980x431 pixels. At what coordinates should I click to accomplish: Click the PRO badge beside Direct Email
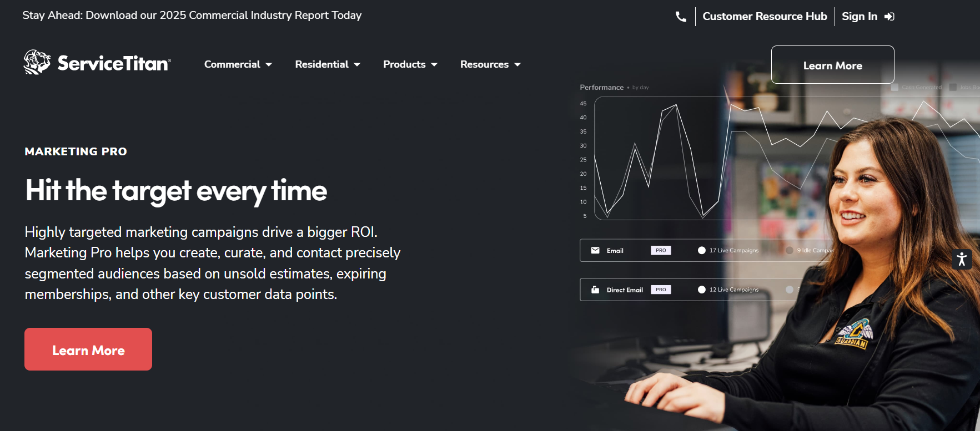point(661,290)
